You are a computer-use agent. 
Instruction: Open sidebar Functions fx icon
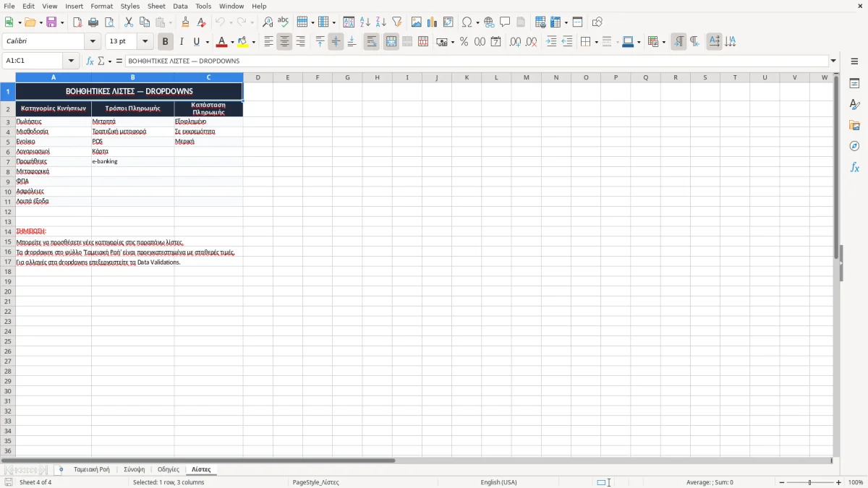[x=854, y=167]
